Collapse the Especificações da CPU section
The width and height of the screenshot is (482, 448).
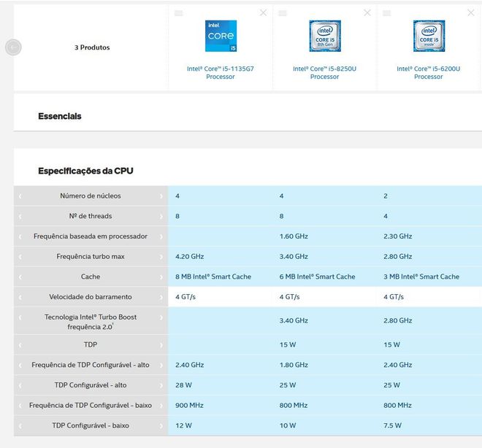85,171
